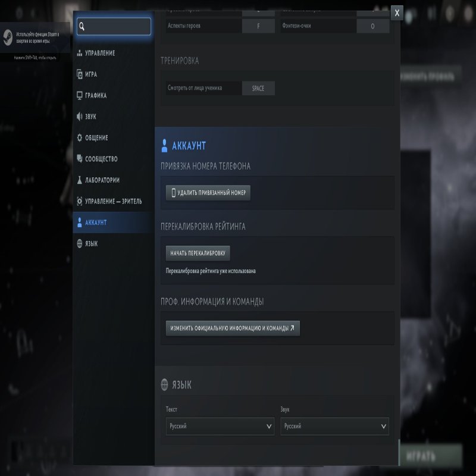Viewport: 476px width, 476px height.
Task: Focus the settings search input field
Action: point(118,26)
